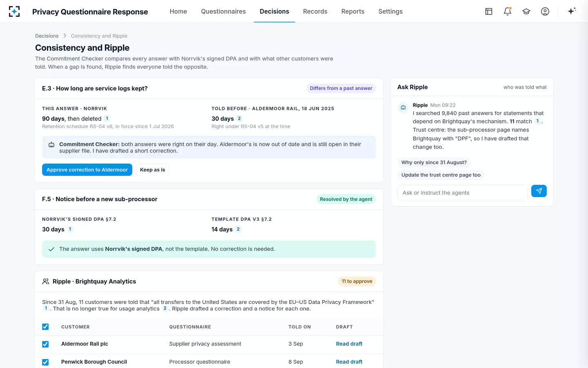Click "F.5 · Notice before a new sub-processor" heading
The image size is (588, 368).
100,199
